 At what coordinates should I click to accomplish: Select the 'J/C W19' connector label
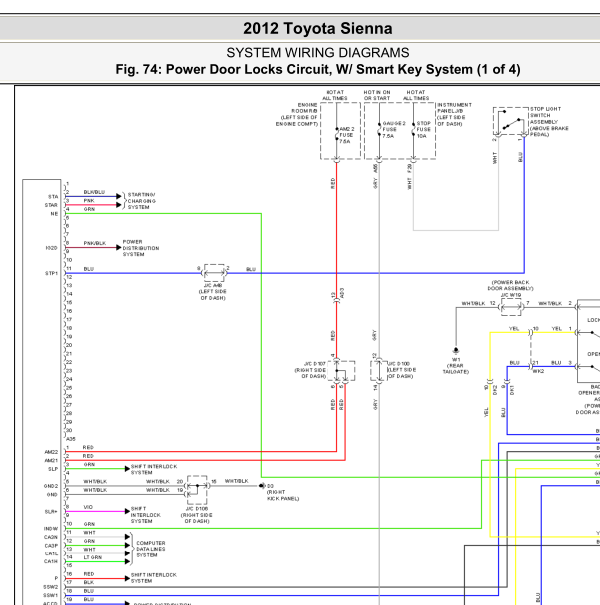(511, 295)
